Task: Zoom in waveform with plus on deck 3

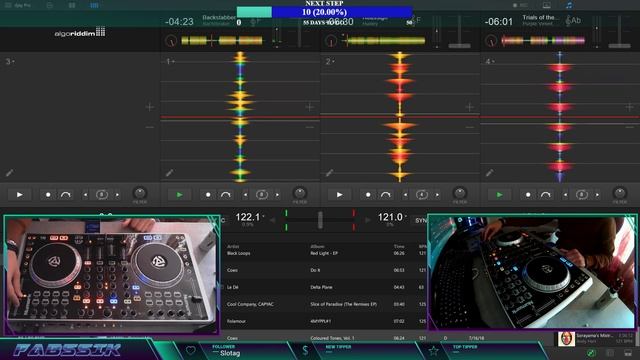Action: tap(149, 107)
